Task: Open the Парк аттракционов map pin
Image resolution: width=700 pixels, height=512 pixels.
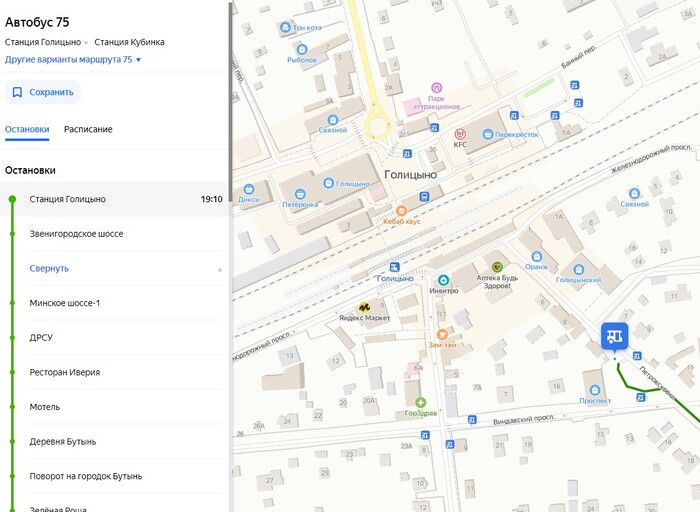Action: coord(436,89)
